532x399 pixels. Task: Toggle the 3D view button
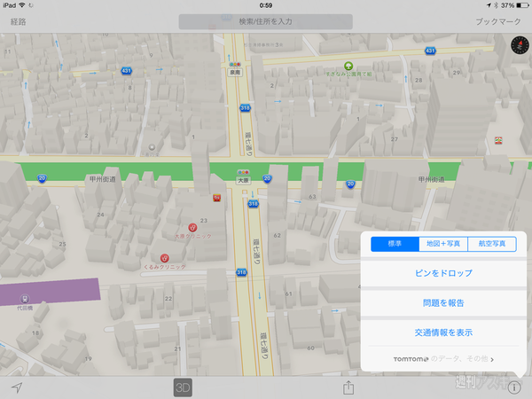183,387
